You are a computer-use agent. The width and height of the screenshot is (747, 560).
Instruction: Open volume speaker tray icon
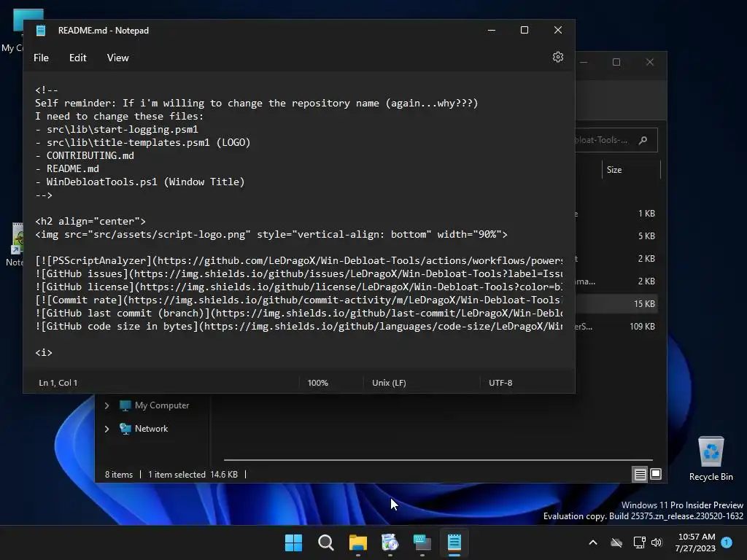click(657, 542)
